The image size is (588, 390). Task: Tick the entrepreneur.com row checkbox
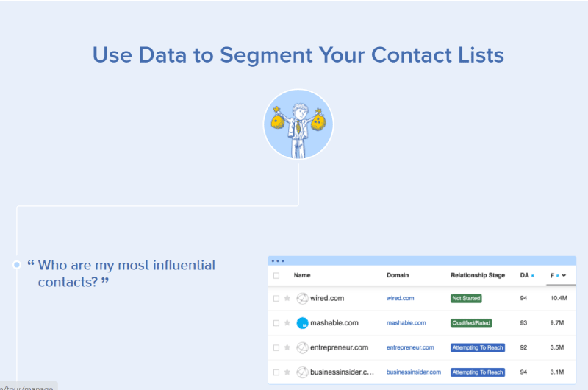(x=276, y=348)
